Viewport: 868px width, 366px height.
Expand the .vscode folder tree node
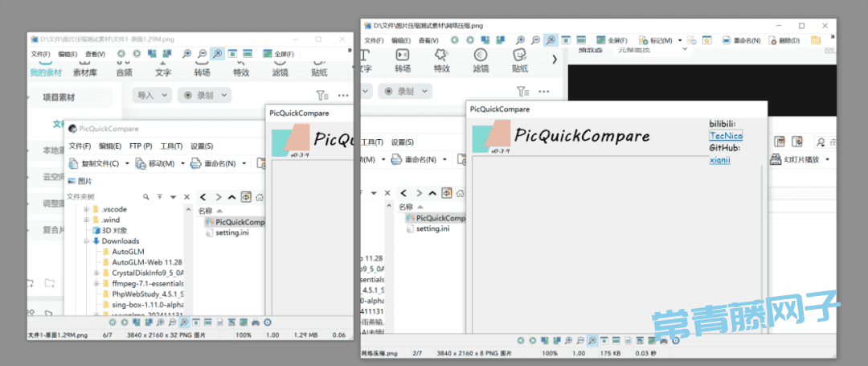click(x=86, y=209)
